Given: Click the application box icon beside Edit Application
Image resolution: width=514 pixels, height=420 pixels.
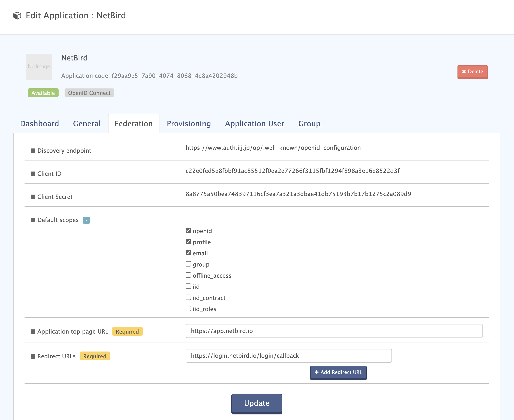Looking at the screenshot, I should coord(17,16).
